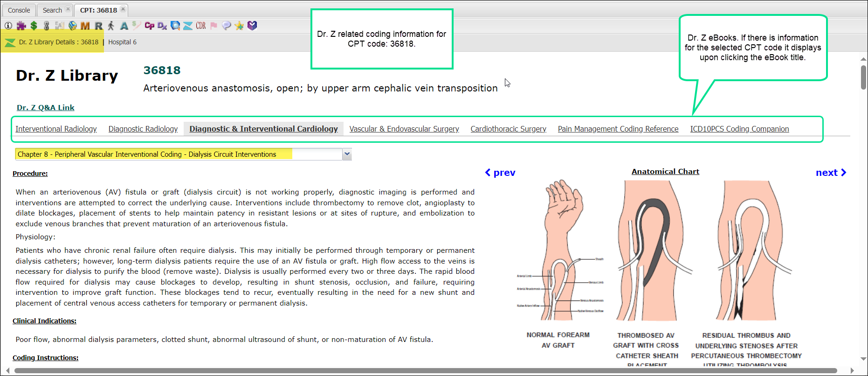The height and width of the screenshot is (376, 868).
Task: Click the Dx diagnosis icon
Action: (x=162, y=26)
